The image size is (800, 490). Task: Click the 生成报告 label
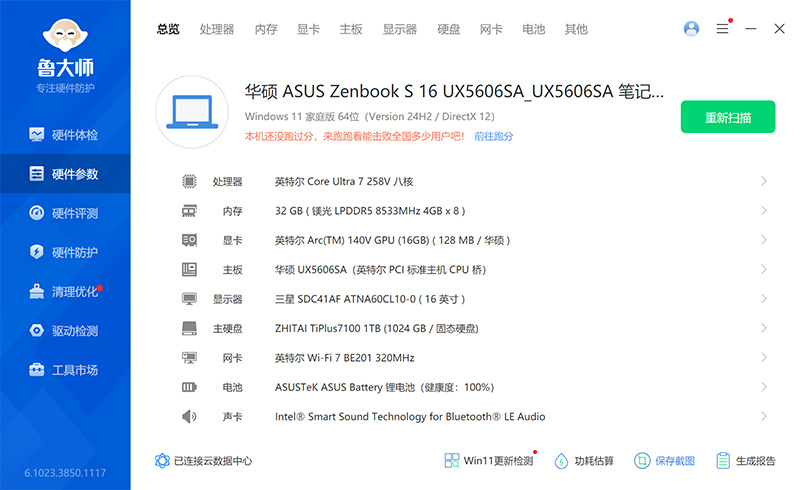click(x=756, y=461)
